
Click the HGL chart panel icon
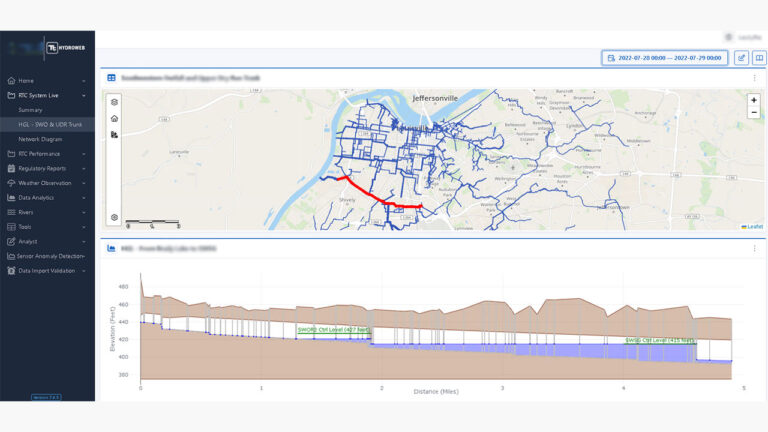tap(112, 248)
